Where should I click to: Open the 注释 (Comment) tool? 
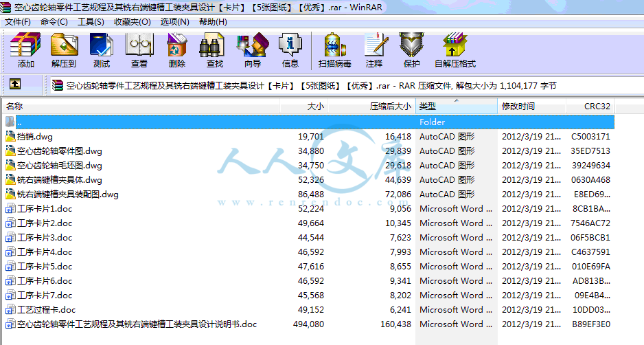pos(374,49)
